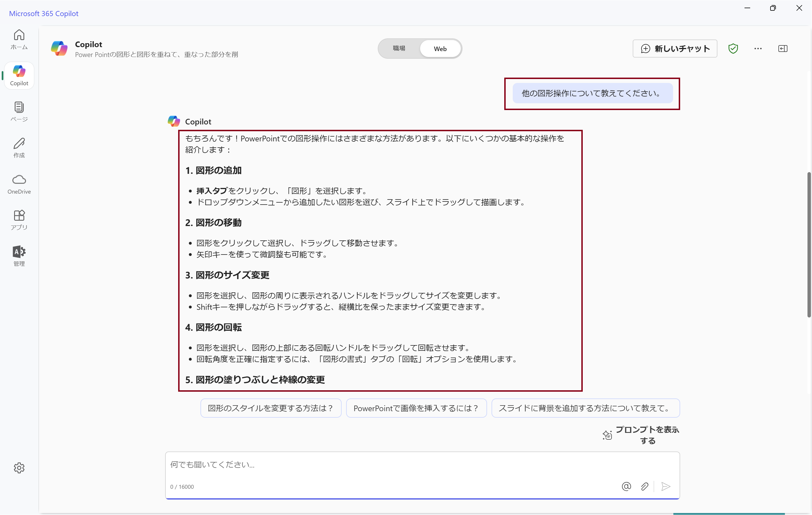Click the chat title Power Pointの図形と図形を重ねて

156,54
